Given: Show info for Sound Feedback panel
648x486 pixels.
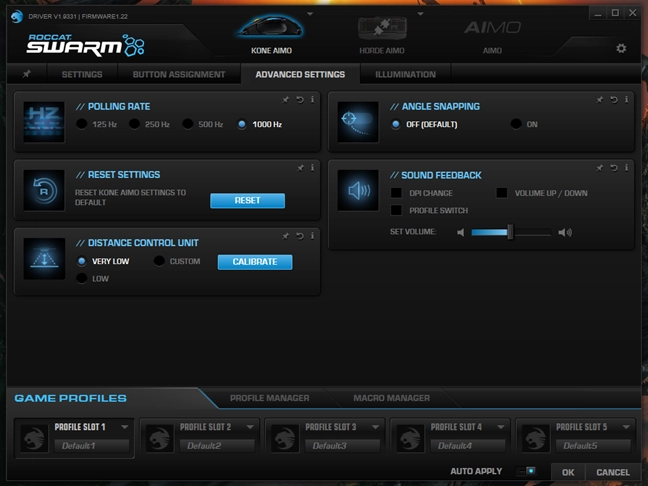Looking at the screenshot, I should [x=627, y=168].
